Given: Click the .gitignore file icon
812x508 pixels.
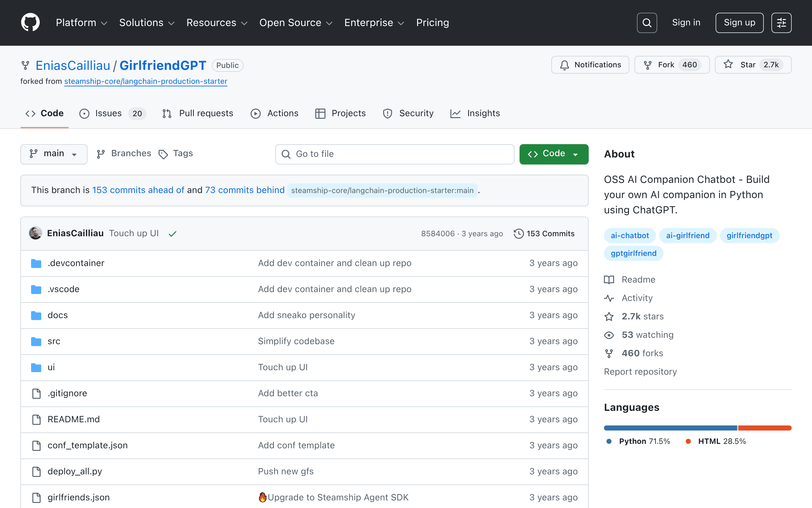Looking at the screenshot, I should tap(36, 393).
